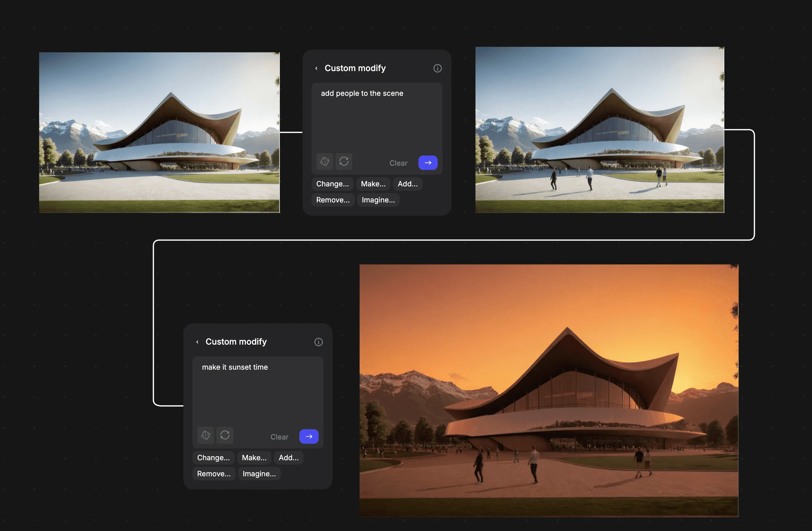Viewport: 812px width, 531px height.
Task: Click regenerate arrows icon in top panel
Action: (344, 162)
